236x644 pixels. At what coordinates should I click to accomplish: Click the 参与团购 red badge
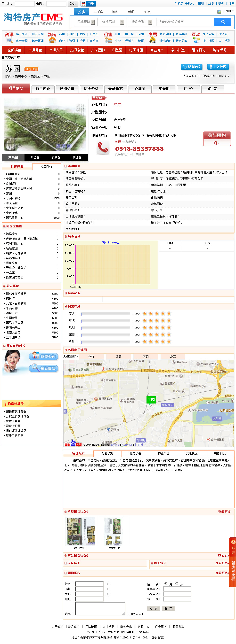[x=217, y=139]
